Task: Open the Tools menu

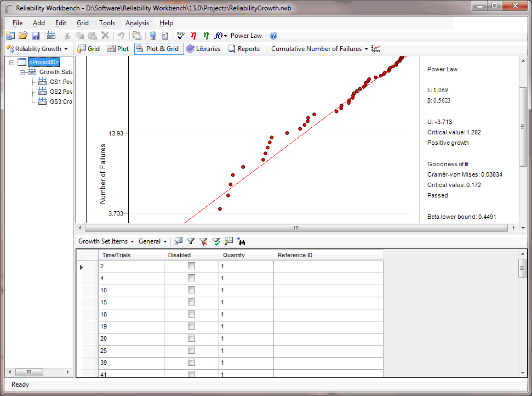Action: coord(107,23)
